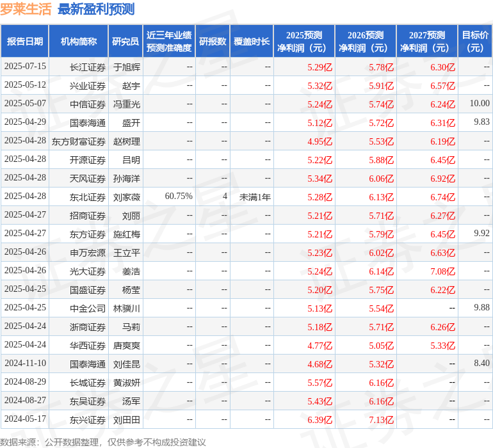The height and width of the screenshot is (448, 493).
Task: Click the target price 8.40
Action: (481, 363)
